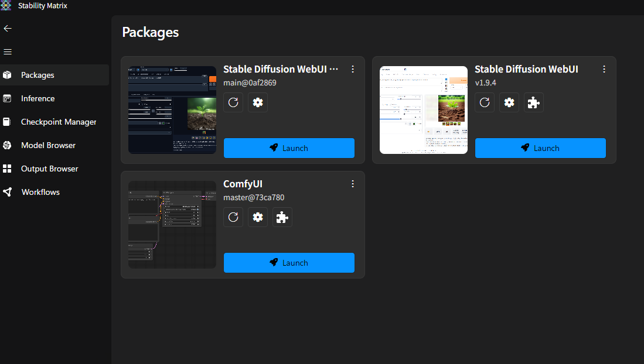The height and width of the screenshot is (364, 644).
Task: Open extensions puzzle icon for v1.9.4 package
Action: point(534,102)
